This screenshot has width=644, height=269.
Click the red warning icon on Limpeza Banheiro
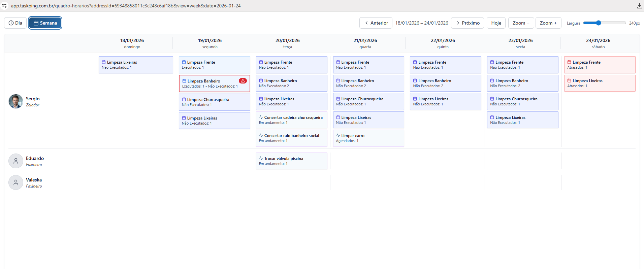(x=243, y=81)
